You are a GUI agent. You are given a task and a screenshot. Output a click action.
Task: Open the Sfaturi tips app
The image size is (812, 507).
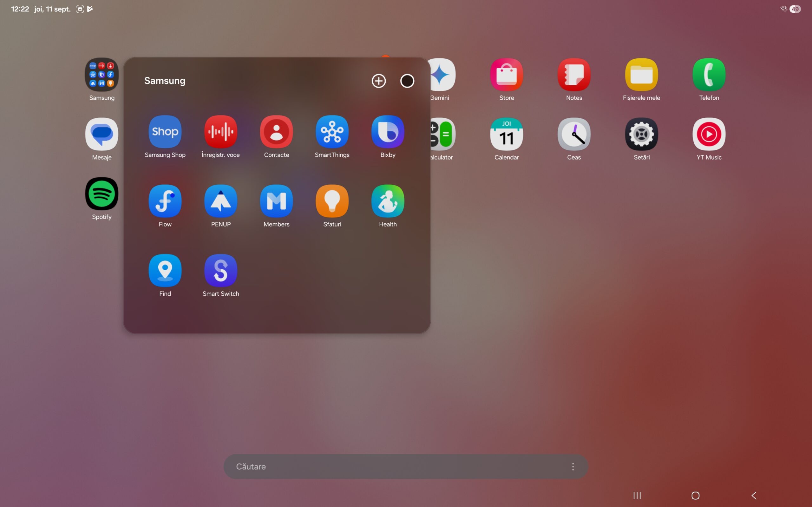click(x=332, y=201)
